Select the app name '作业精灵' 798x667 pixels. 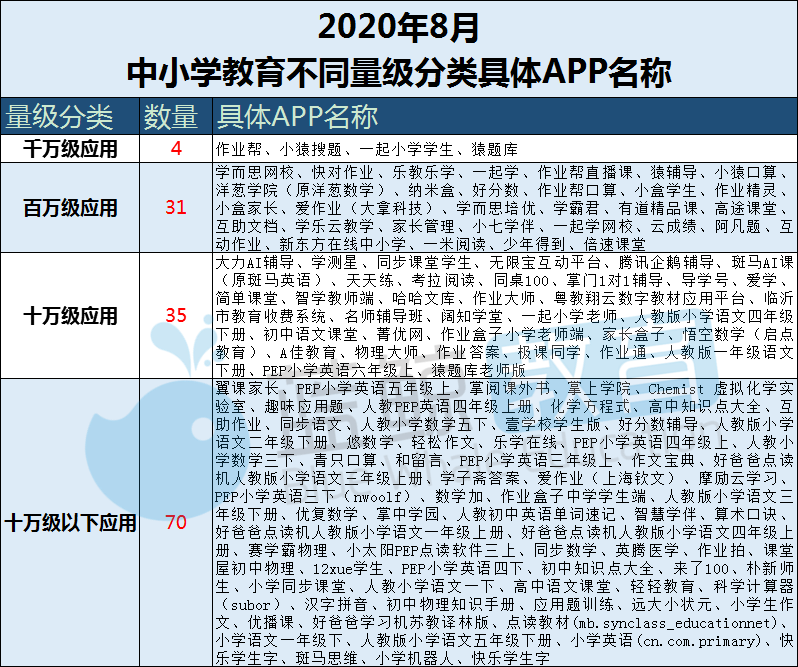point(747,190)
